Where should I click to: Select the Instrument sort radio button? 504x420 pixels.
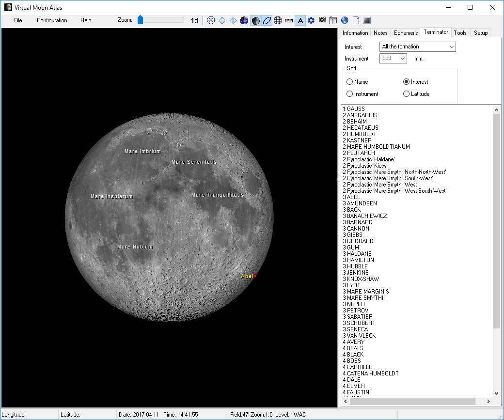coord(350,94)
